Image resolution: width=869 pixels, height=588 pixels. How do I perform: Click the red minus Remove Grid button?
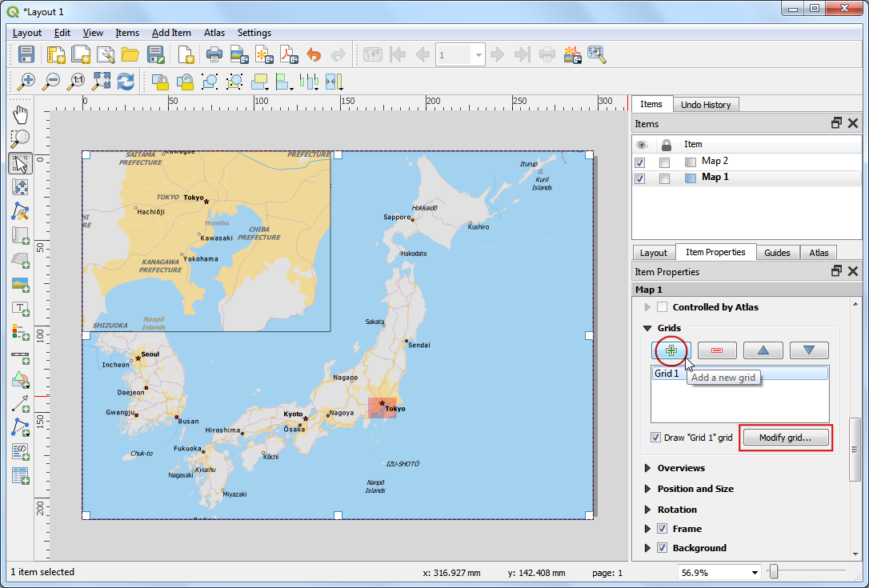pos(717,350)
